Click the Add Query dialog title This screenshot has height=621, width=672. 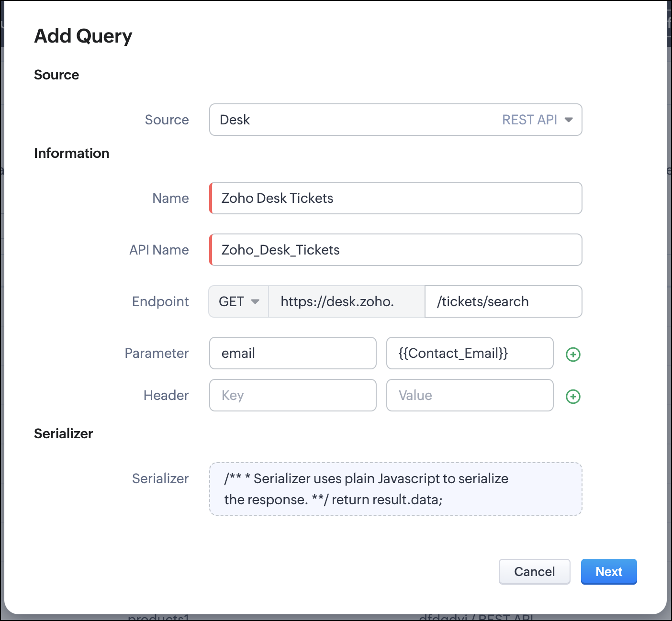tap(83, 36)
